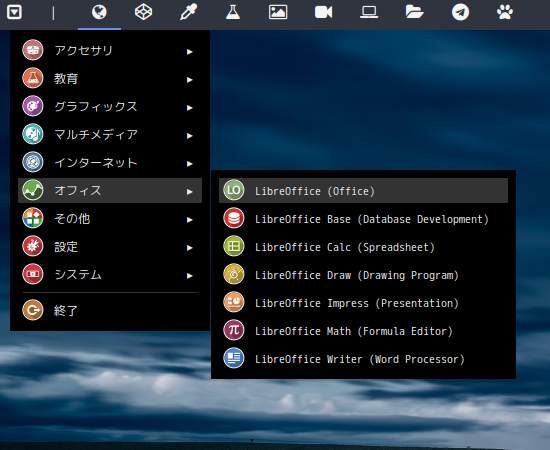550x450 pixels.
Task: Click the 設定 settings icon
Action: click(33, 246)
